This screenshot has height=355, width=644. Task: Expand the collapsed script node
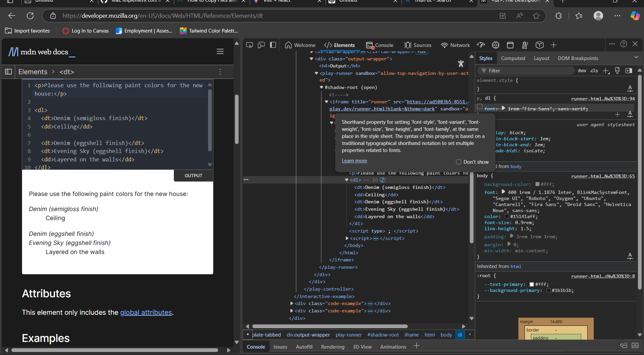tap(347, 238)
